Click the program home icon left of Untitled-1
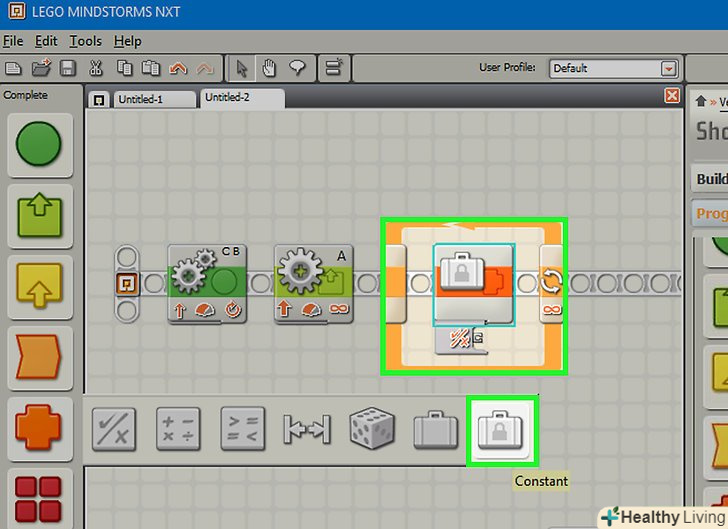The height and width of the screenshot is (529, 728). [98, 100]
